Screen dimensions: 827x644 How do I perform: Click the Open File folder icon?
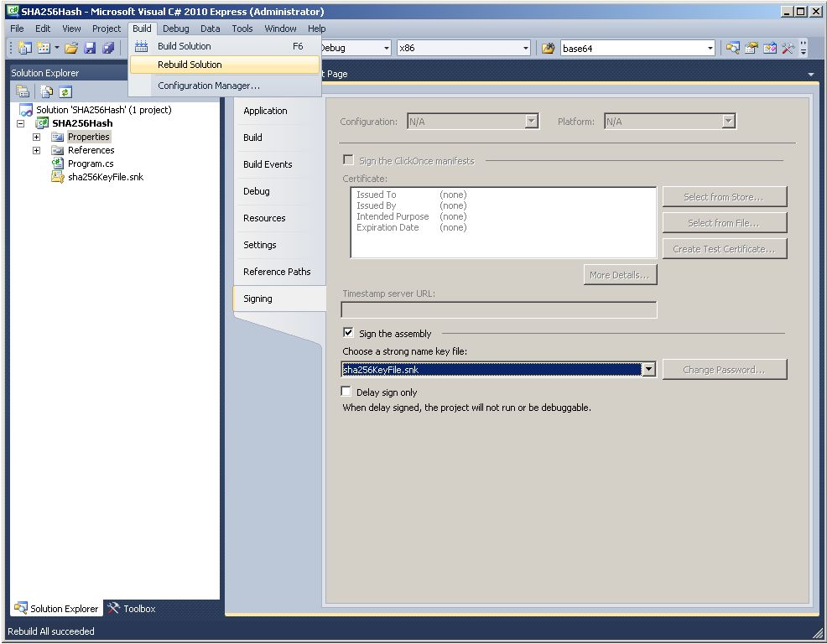[x=71, y=48]
